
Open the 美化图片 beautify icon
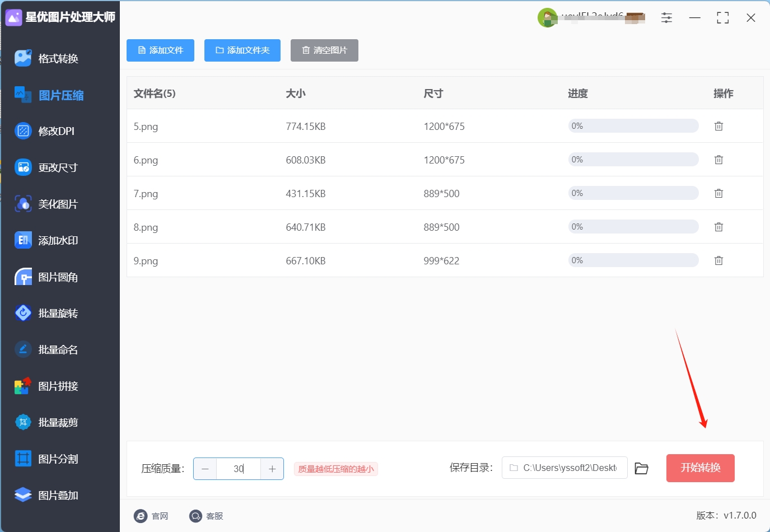pyautogui.click(x=23, y=204)
